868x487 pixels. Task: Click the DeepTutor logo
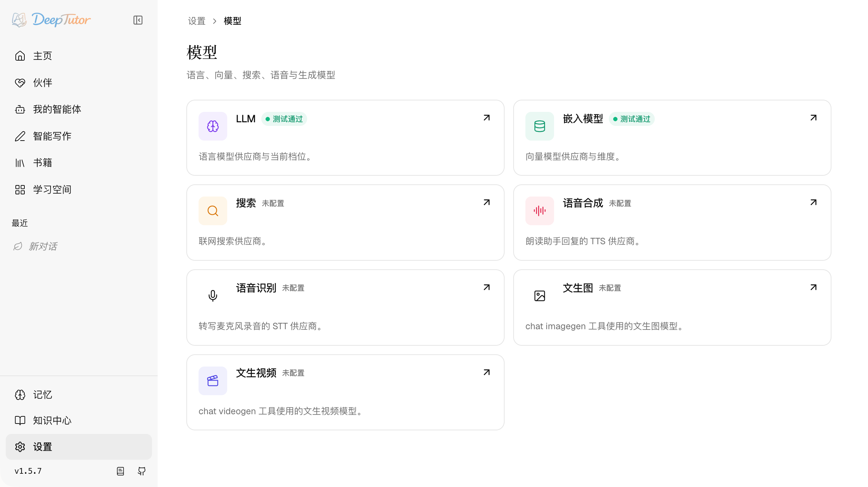(x=51, y=20)
